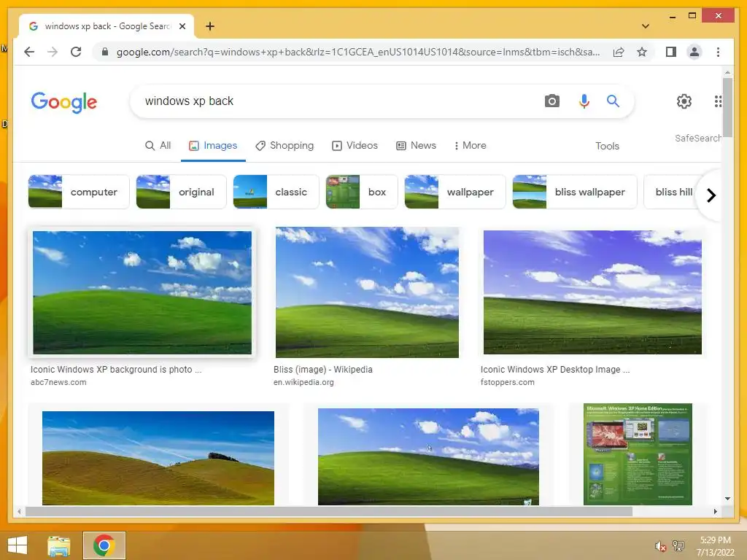This screenshot has height=560, width=747.
Task: Open the Google apps grid
Action: (718, 101)
